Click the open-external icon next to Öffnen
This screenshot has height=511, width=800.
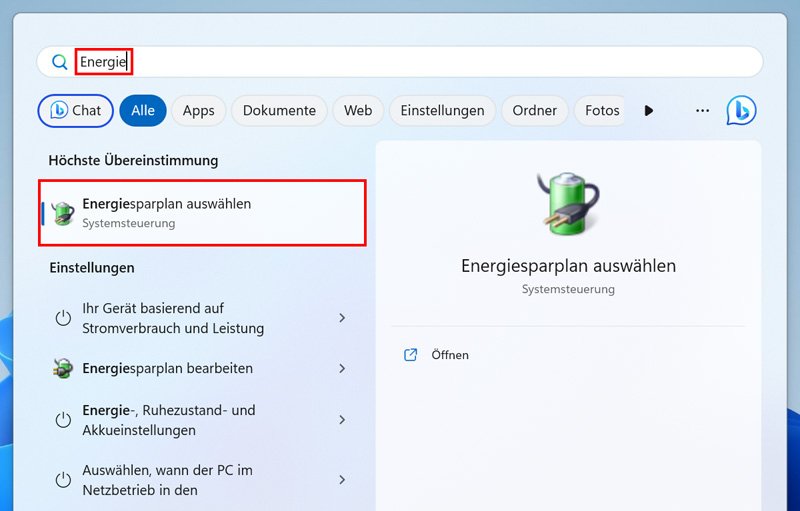coord(411,355)
